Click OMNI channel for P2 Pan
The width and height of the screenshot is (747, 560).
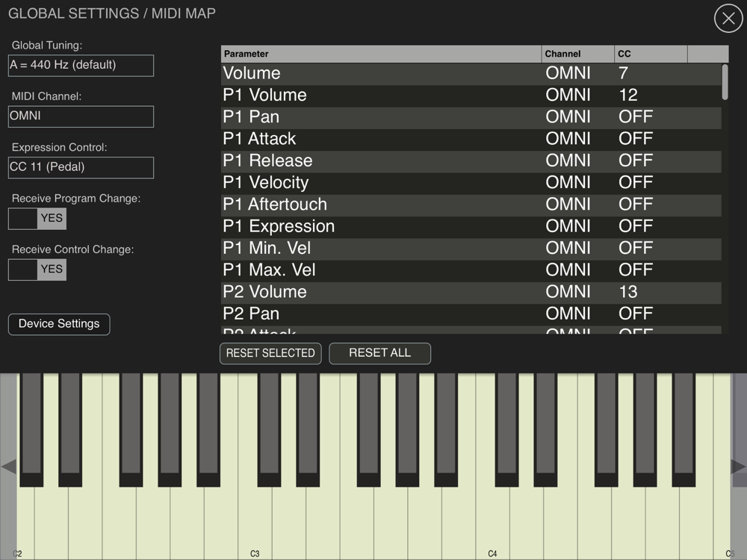coord(568,314)
